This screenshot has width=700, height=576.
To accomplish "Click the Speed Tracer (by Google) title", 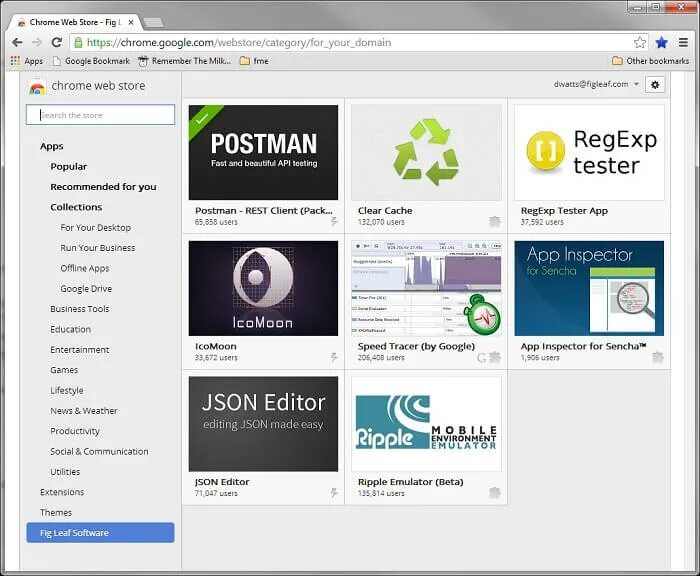I will [417, 346].
